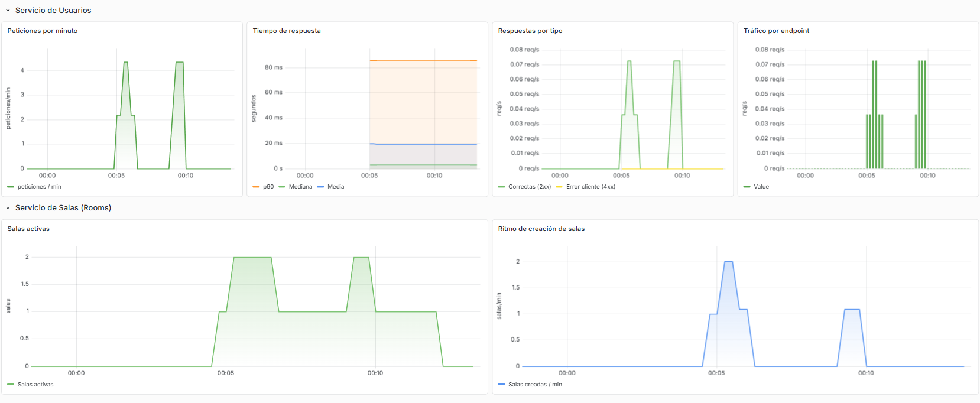Open the Ritmo de creación de salas panel title
This screenshot has width=980, height=403.
[x=541, y=229]
